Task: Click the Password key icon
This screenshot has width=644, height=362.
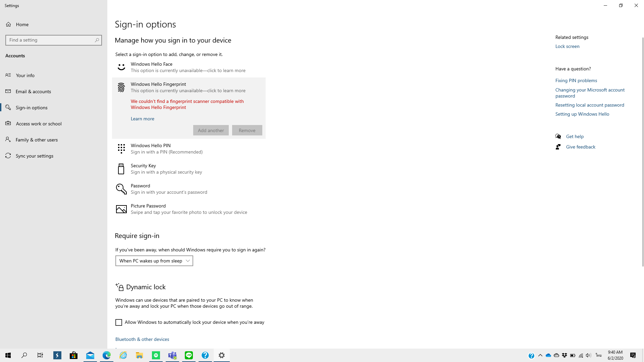Action: [x=121, y=189]
